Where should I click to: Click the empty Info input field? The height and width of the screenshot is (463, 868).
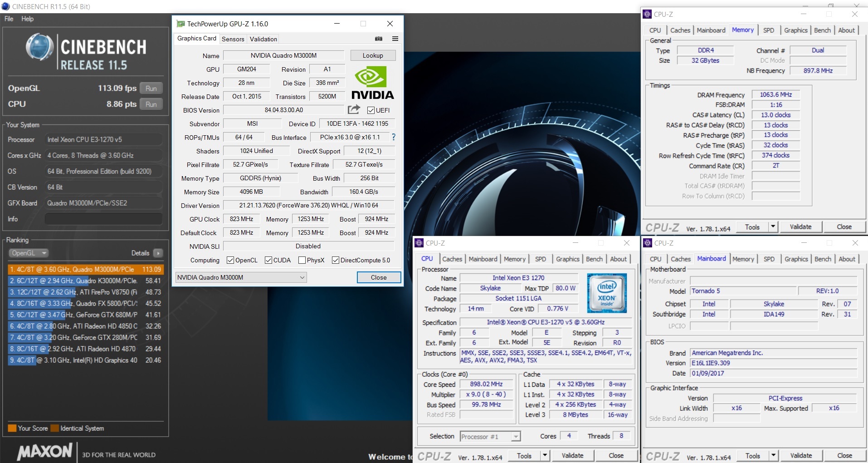[x=103, y=219]
